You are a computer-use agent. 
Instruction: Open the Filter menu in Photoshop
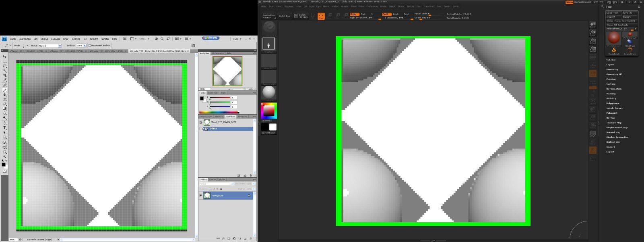click(x=66, y=39)
